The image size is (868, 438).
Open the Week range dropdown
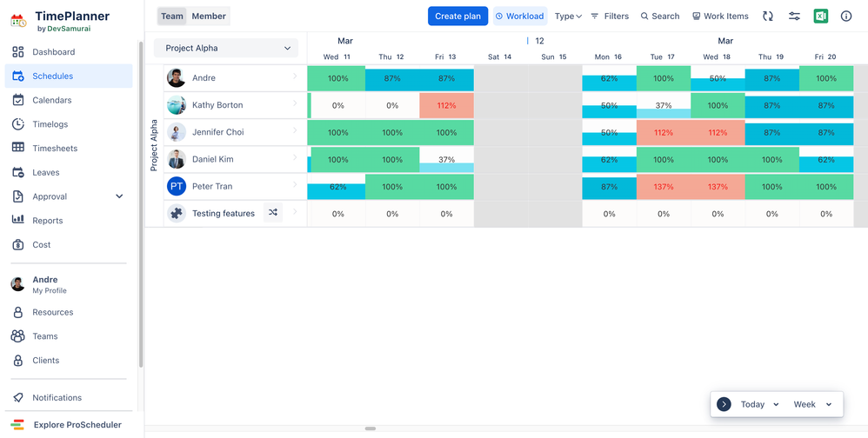(812, 404)
